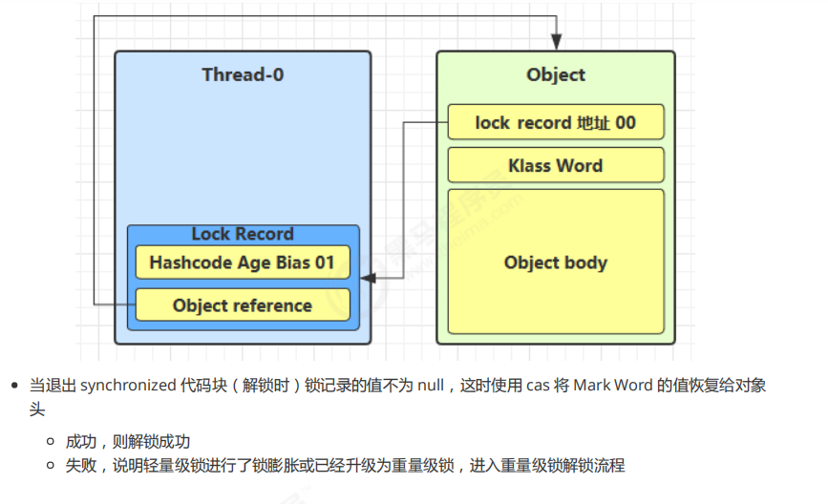Click the hollow bullet before 失败

[x=50, y=466]
